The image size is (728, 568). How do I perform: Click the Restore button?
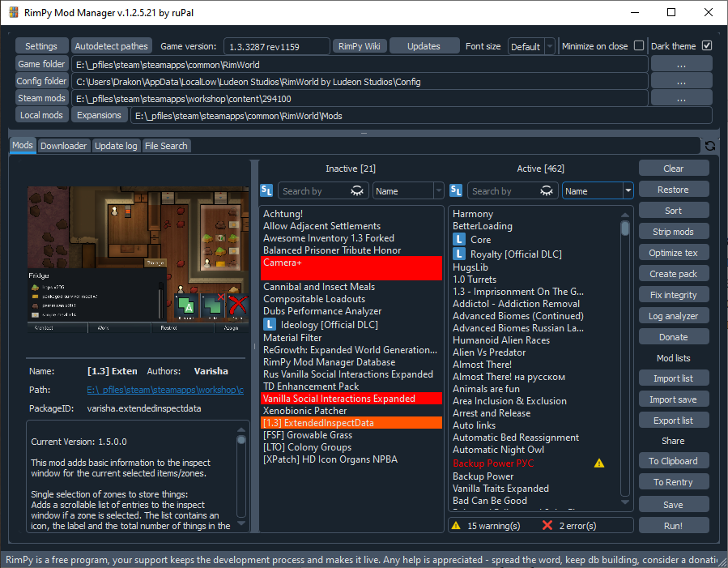tap(673, 190)
